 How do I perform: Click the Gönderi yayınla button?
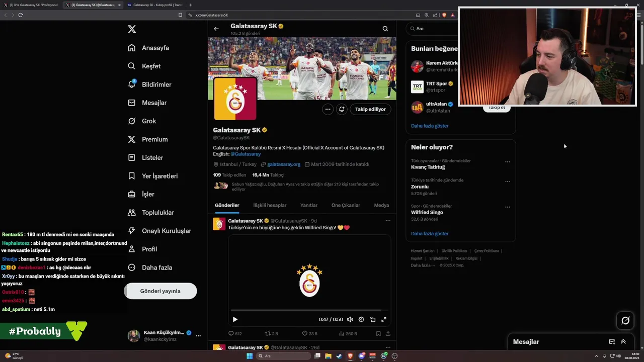pos(160,291)
